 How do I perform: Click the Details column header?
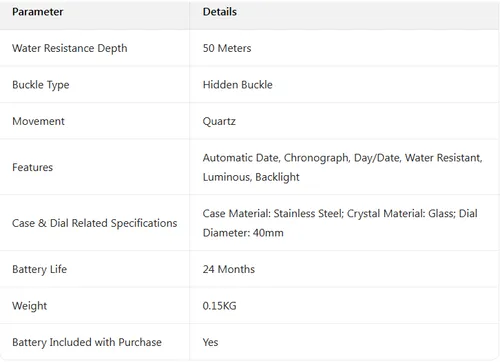tap(220, 12)
